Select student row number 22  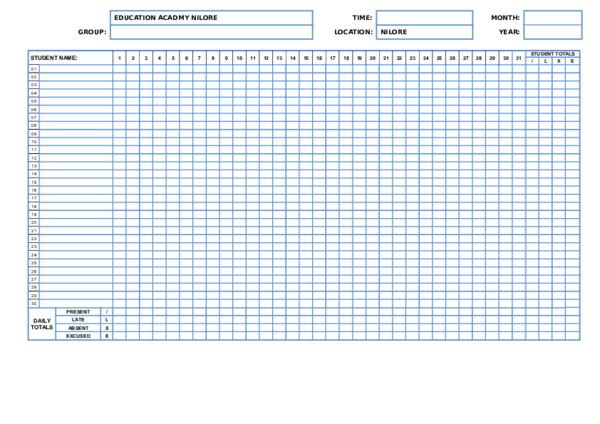click(34, 239)
